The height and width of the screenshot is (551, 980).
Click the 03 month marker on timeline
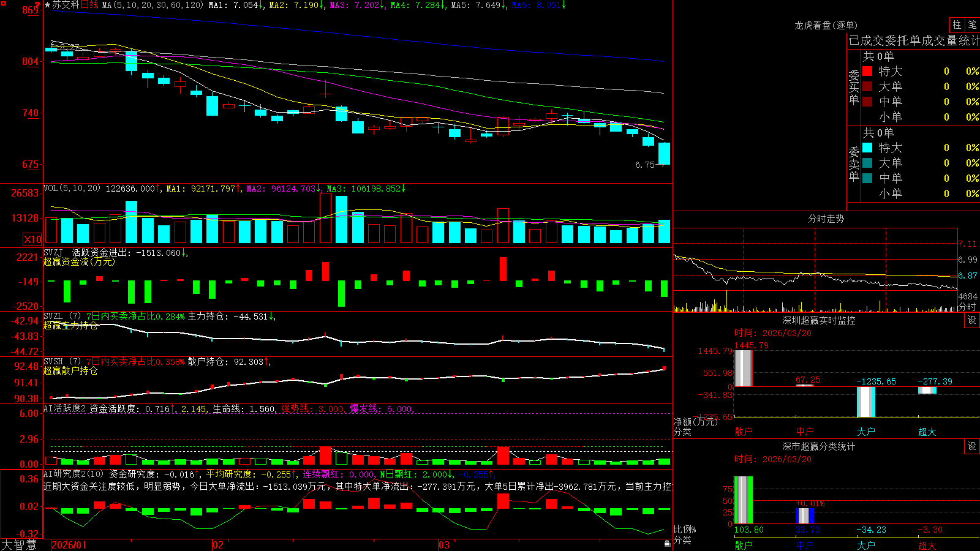point(444,545)
